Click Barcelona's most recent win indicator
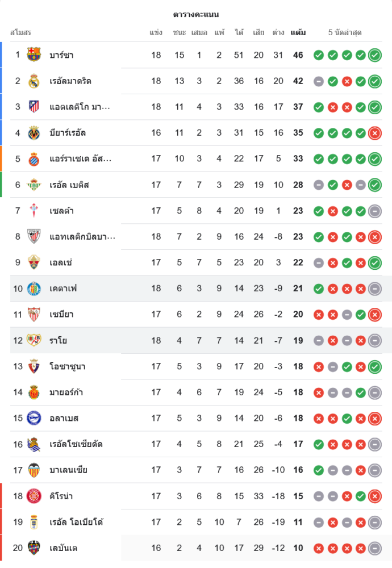392x568 pixels. pyautogui.click(x=374, y=55)
